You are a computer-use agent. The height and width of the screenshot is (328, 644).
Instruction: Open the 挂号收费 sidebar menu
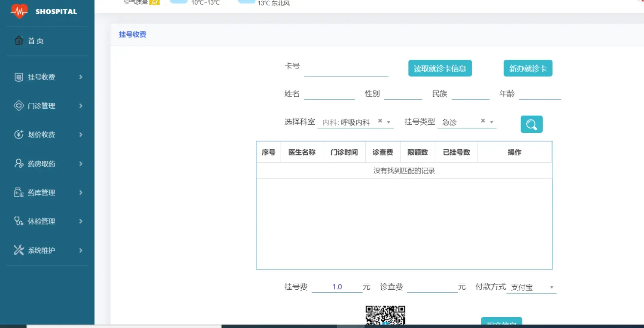(47, 77)
